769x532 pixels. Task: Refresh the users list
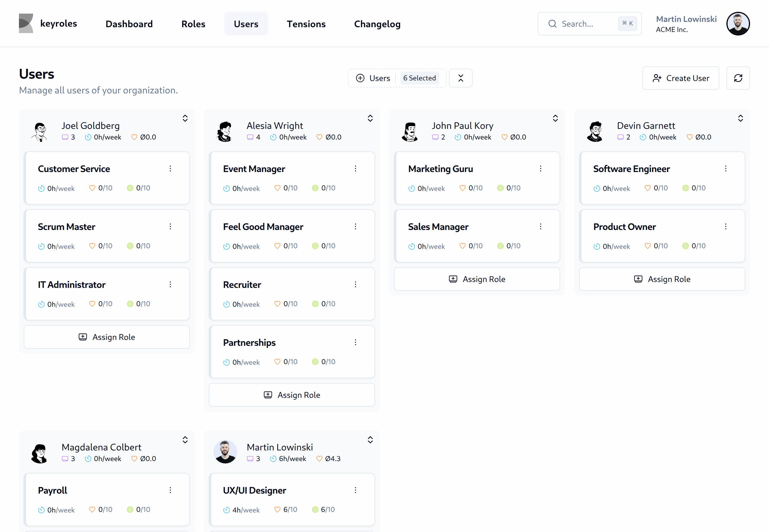click(738, 78)
